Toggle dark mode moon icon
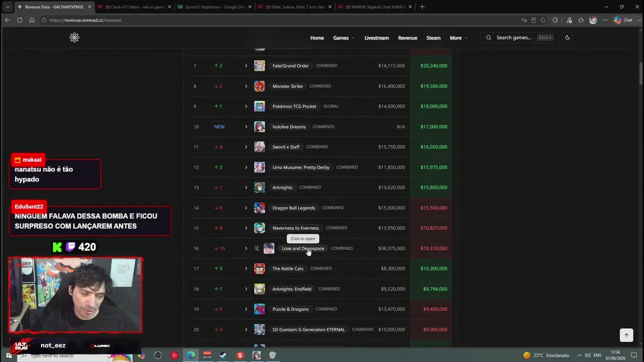 (567, 38)
